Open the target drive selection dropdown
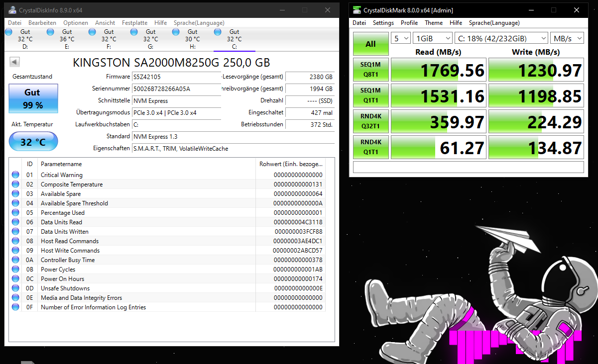Screen dimensions: 598x364 pyautogui.click(x=501, y=38)
